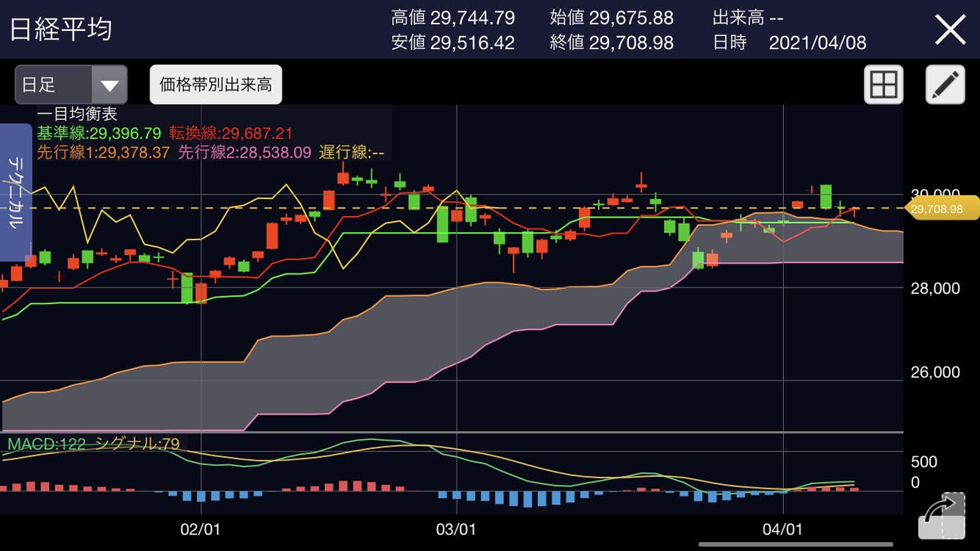Click the 先行線1:29,378.37 legend
The width and height of the screenshot is (980, 551).
[103, 152]
